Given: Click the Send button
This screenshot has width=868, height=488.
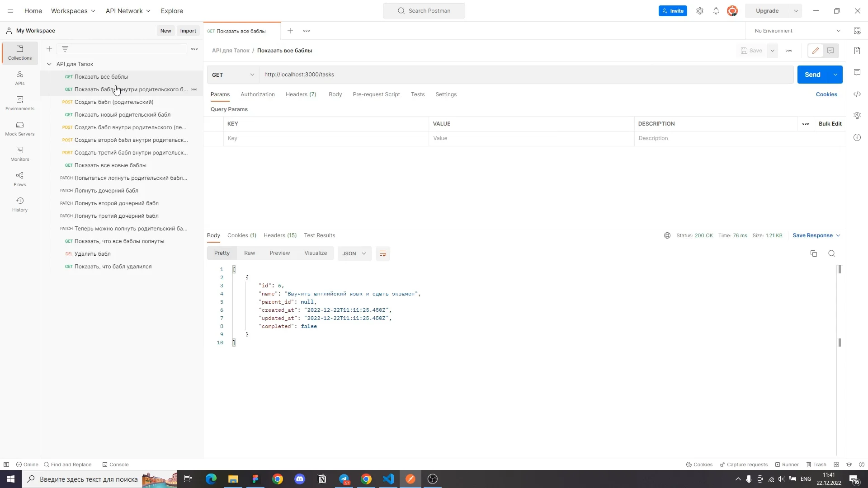Looking at the screenshot, I should pos(812,75).
